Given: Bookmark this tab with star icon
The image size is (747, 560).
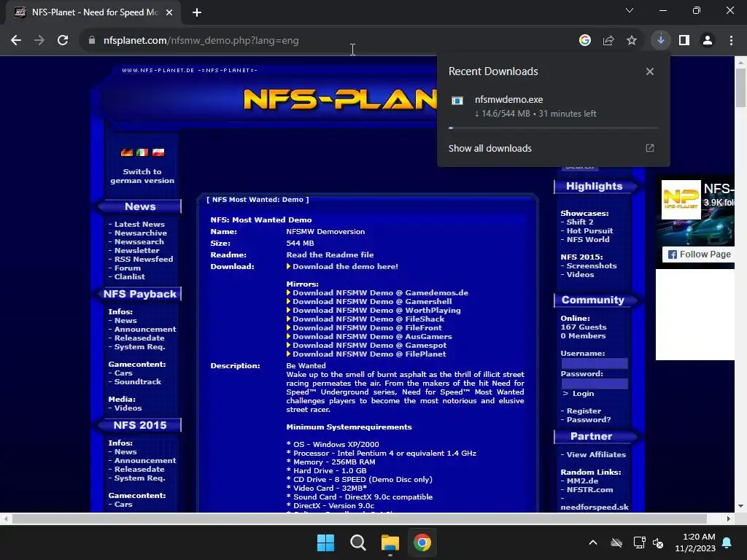Looking at the screenshot, I should coord(632,41).
